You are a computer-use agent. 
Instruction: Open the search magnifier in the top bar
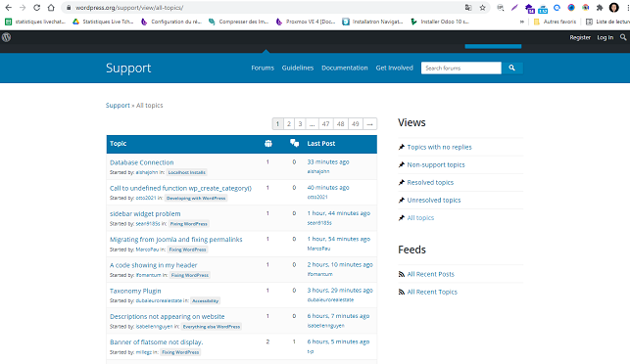point(623,37)
